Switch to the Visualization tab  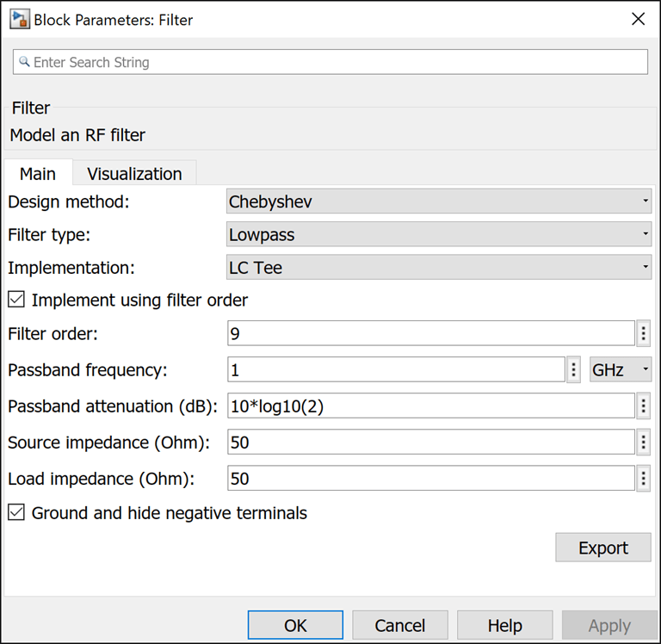(134, 174)
